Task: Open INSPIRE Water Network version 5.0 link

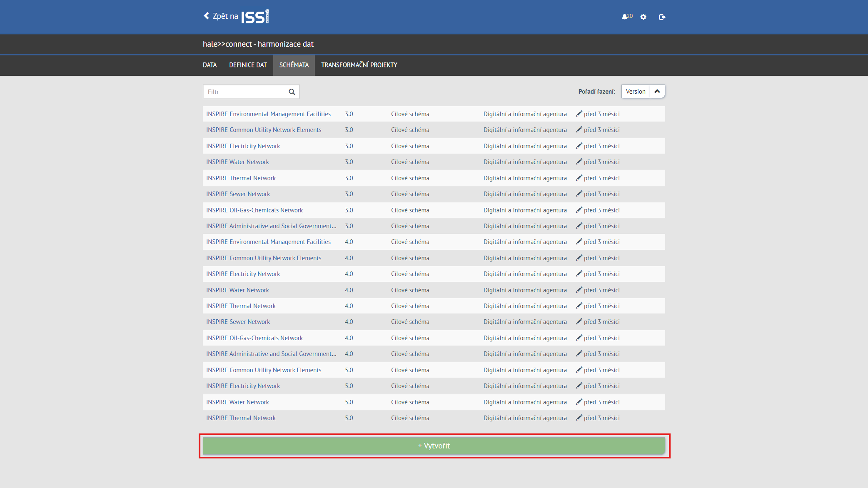Action: click(237, 402)
